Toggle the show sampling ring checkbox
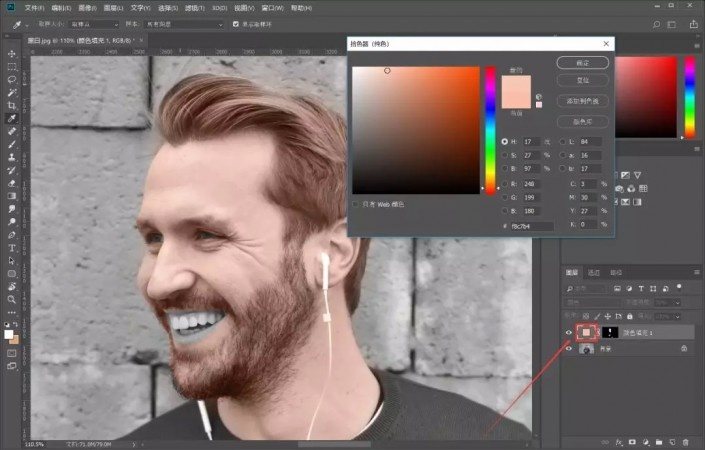This screenshot has height=450, width=705. [x=235, y=24]
